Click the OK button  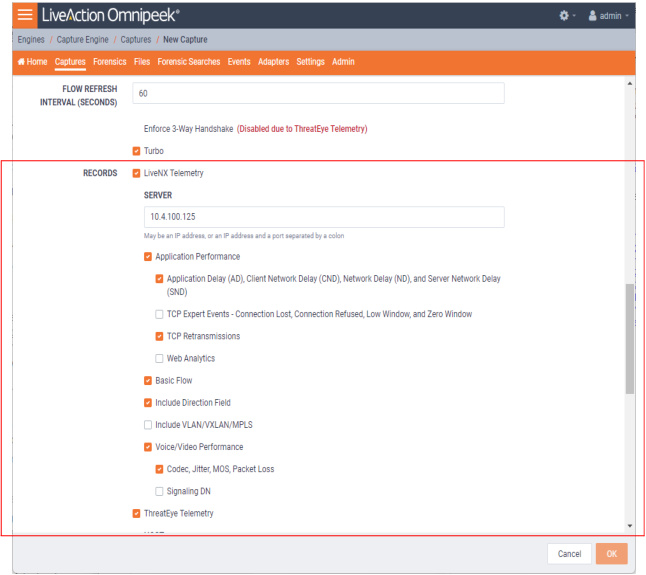coord(611,554)
